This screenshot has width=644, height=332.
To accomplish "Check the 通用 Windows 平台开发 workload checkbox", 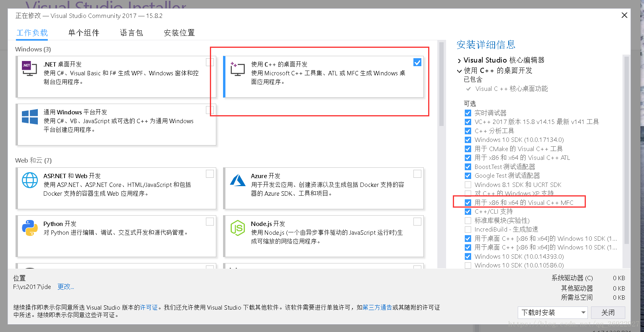I will 210,110.
